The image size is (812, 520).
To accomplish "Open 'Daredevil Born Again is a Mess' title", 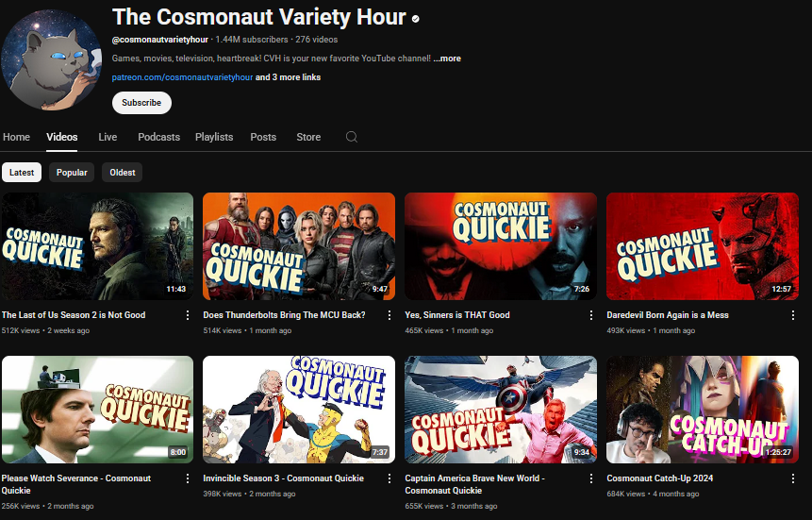I will tap(668, 314).
